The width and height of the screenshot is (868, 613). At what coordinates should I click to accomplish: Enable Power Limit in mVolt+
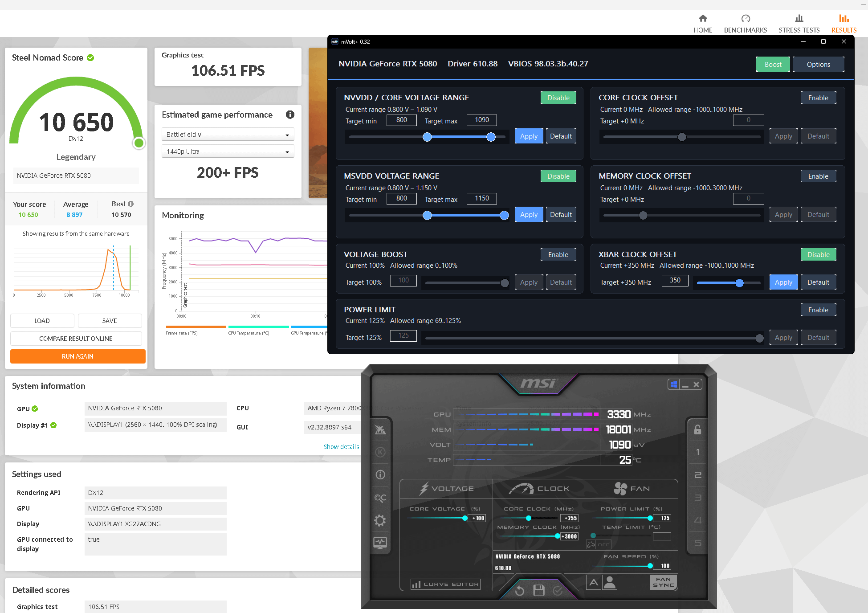pyautogui.click(x=818, y=310)
